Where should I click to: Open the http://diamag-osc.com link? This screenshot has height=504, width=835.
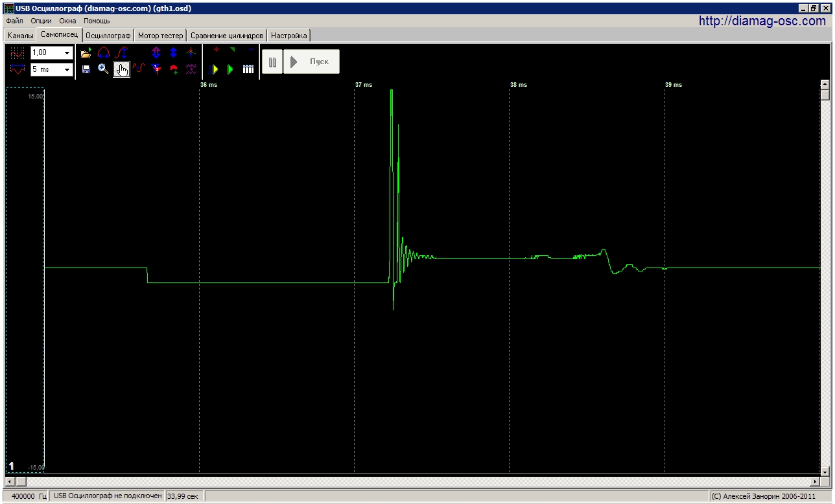pos(762,21)
